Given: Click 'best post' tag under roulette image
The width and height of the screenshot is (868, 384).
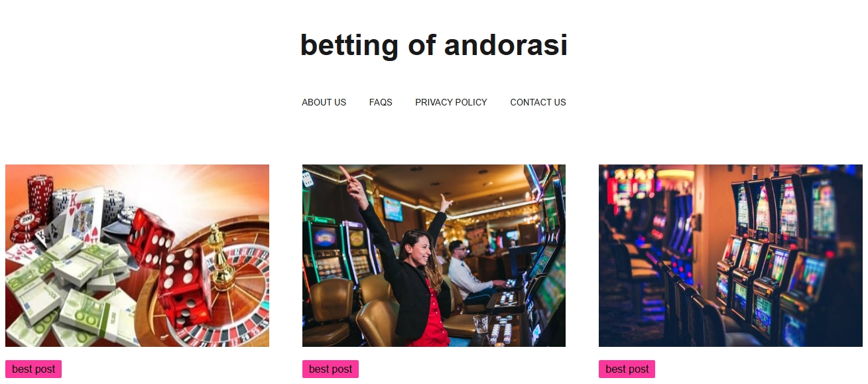Looking at the screenshot, I should [33, 369].
